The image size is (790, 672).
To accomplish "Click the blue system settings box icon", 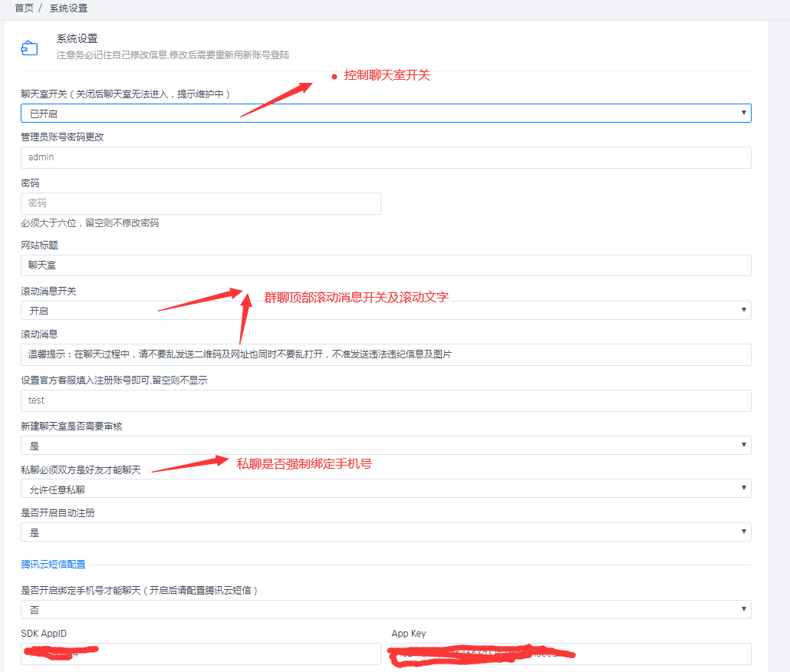I will 29,47.
